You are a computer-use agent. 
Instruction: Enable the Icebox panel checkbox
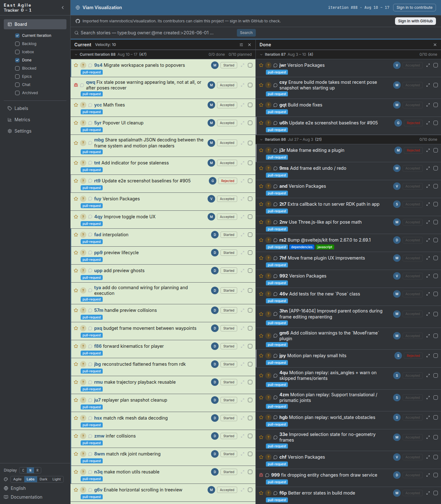[x=17, y=52]
